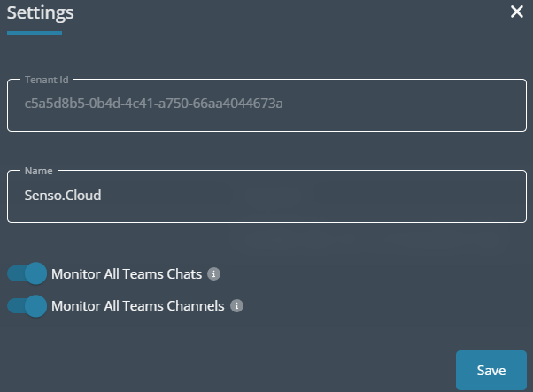Viewport: 533px width, 392px height.
Task: Open info tooltip for Monitor All Teams Chats
Action: (213, 273)
